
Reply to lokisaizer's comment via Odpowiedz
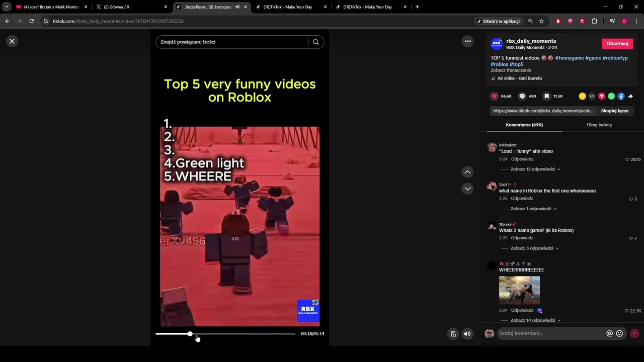522,159
